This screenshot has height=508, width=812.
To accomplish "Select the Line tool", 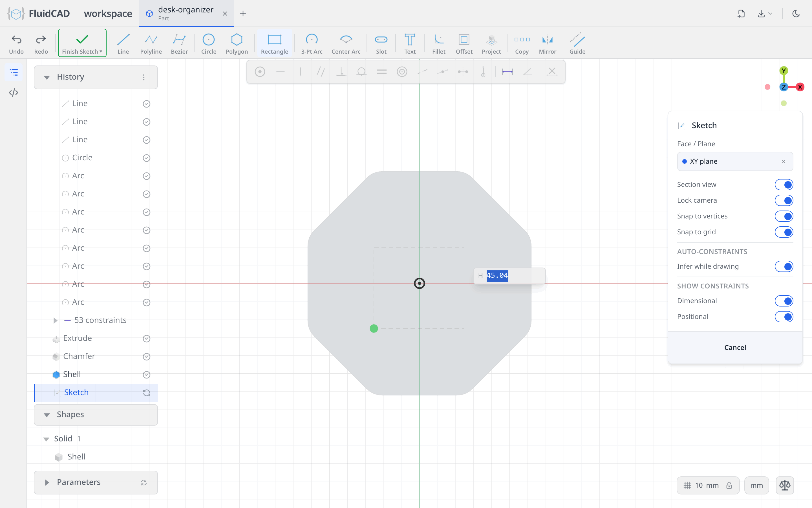I will (123, 44).
